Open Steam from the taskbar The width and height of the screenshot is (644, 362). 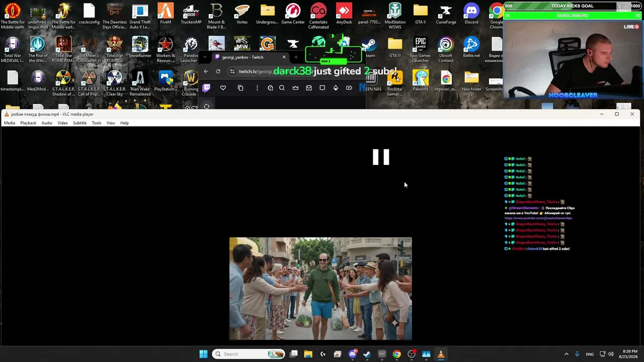click(367, 354)
